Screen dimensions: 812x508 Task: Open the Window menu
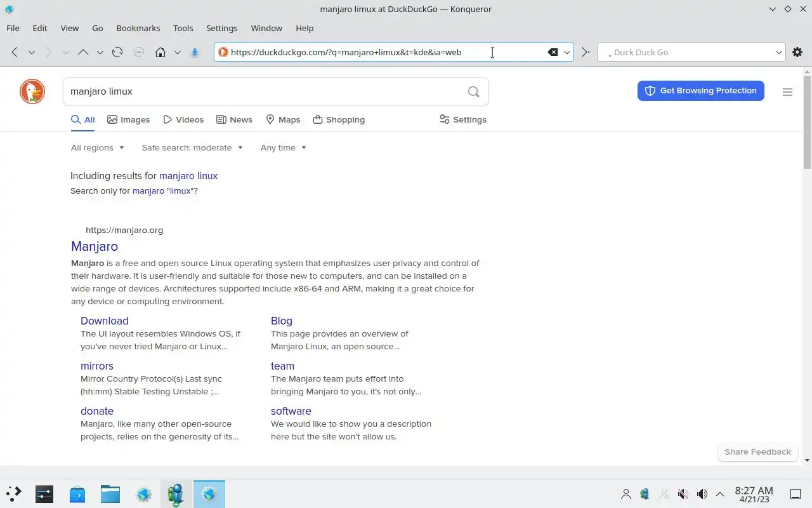point(266,28)
